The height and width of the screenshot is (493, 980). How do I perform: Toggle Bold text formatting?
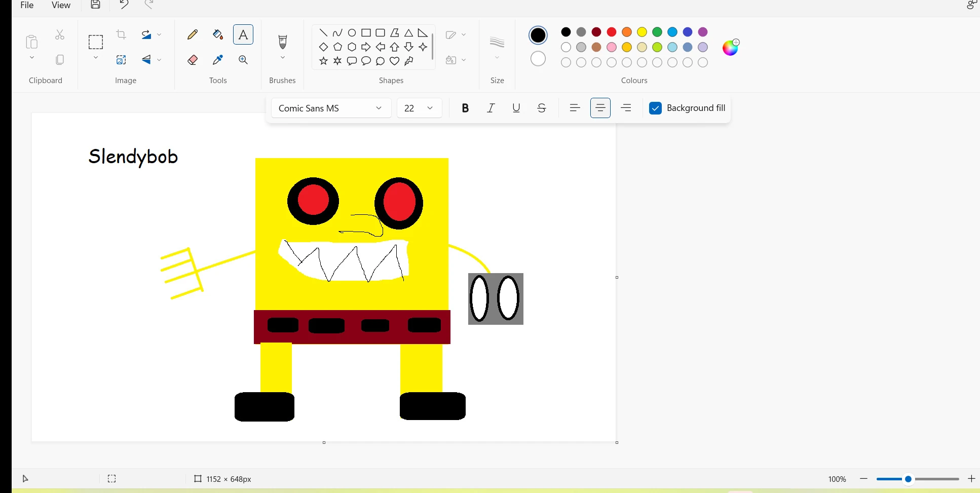click(x=465, y=108)
